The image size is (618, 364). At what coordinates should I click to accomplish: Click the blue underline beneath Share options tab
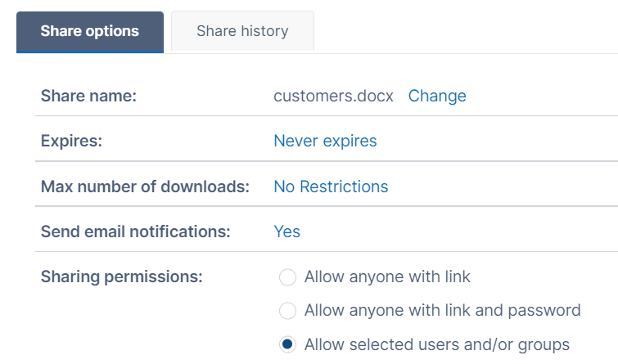89,52
